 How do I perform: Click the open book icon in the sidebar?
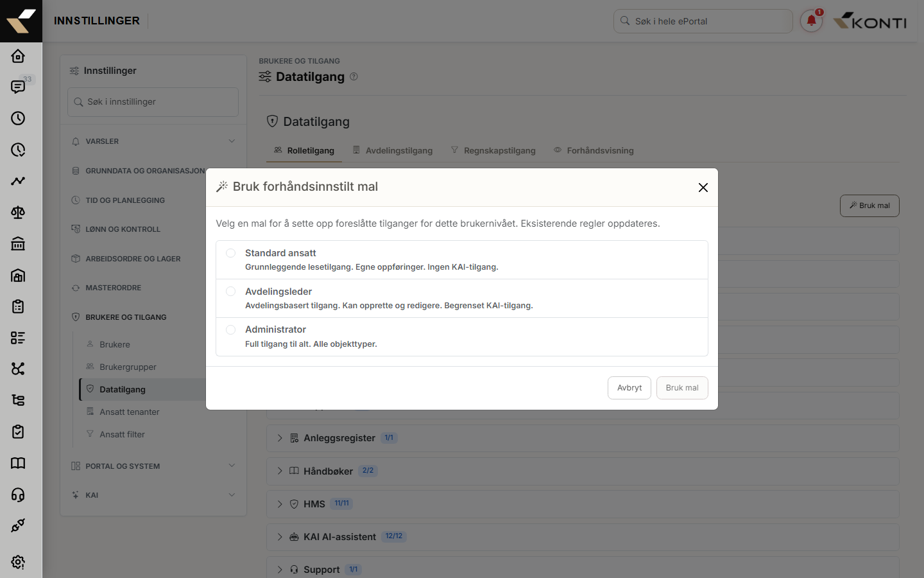(18, 463)
